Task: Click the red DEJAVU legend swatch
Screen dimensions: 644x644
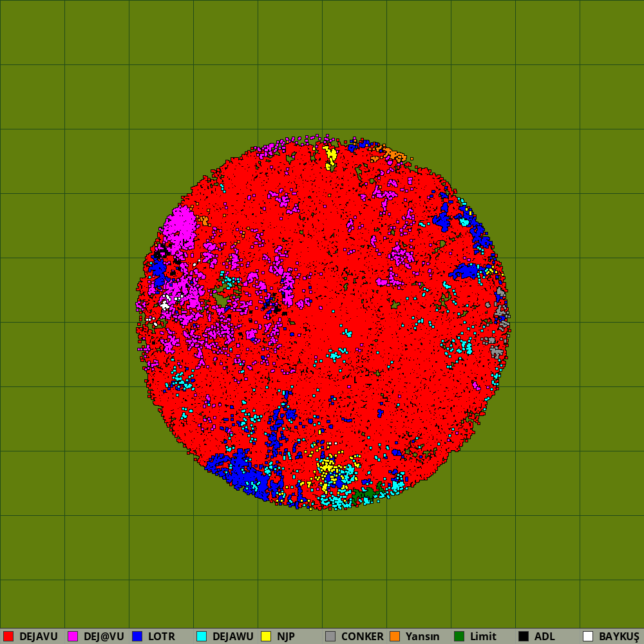Action: (x=8, y=636)
